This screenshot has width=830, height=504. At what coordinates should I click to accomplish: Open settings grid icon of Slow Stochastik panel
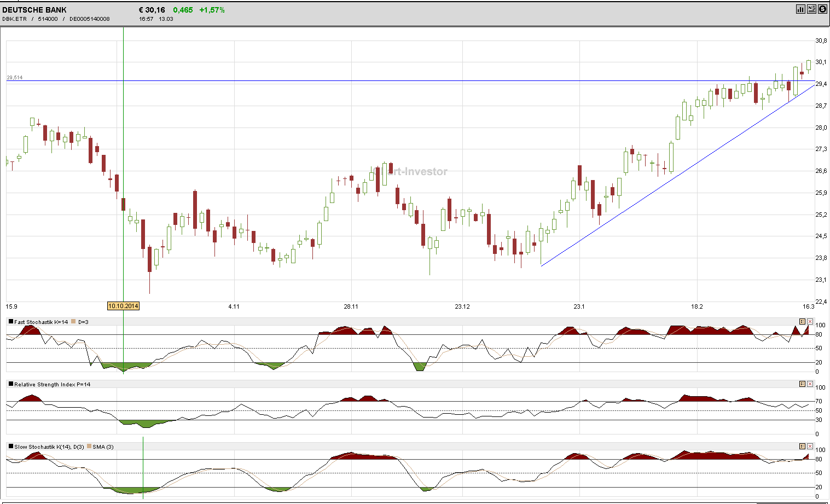click(x=803, y=446)
